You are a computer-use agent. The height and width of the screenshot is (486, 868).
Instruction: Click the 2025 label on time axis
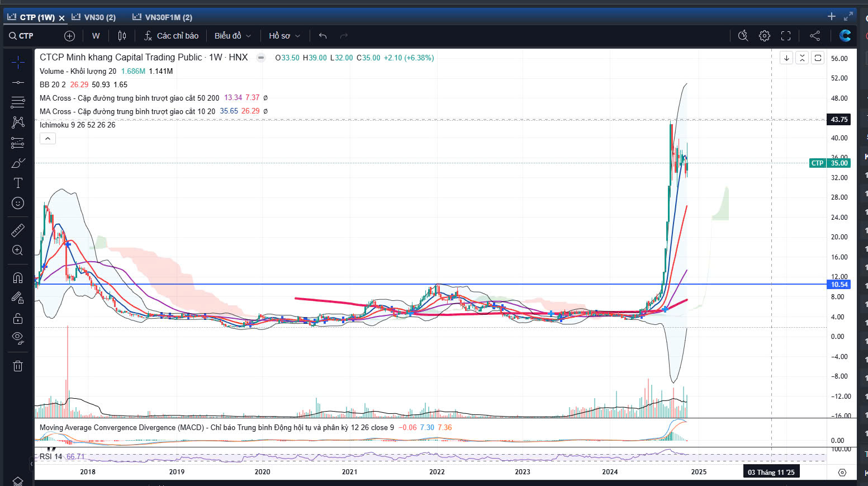[x=699, y=472]
